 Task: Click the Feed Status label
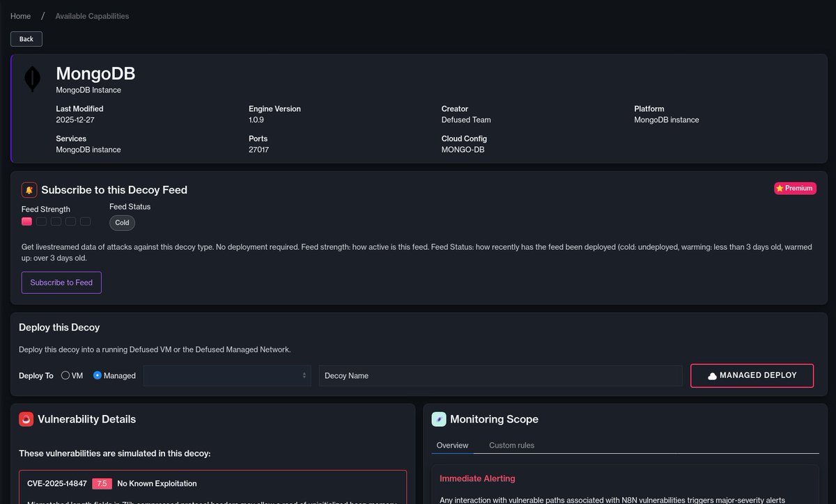(130, 207)
